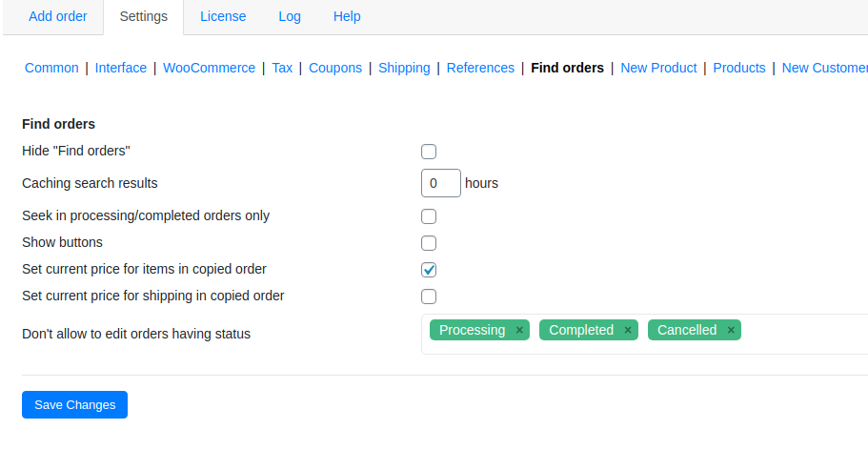Open status selector in edit restriction field
Image resolution: width=868 pixels, height=450 pixels.
tap(802, 335)
